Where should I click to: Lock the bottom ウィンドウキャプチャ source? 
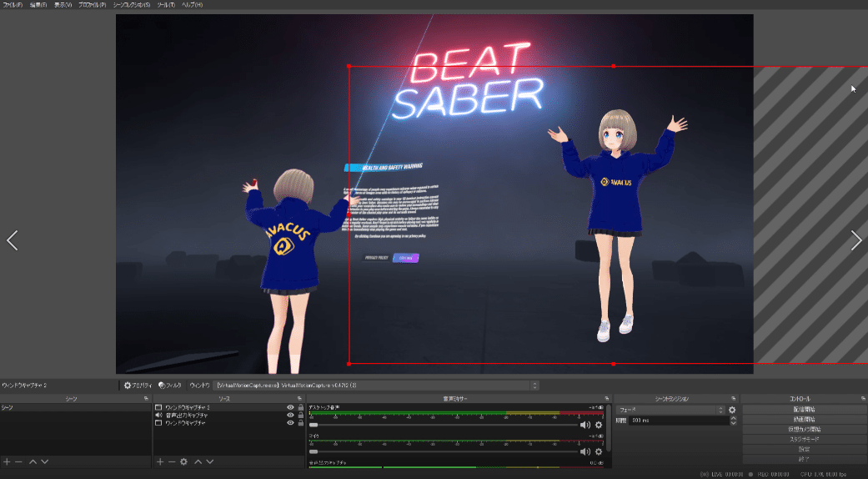[x=300, y=423]
